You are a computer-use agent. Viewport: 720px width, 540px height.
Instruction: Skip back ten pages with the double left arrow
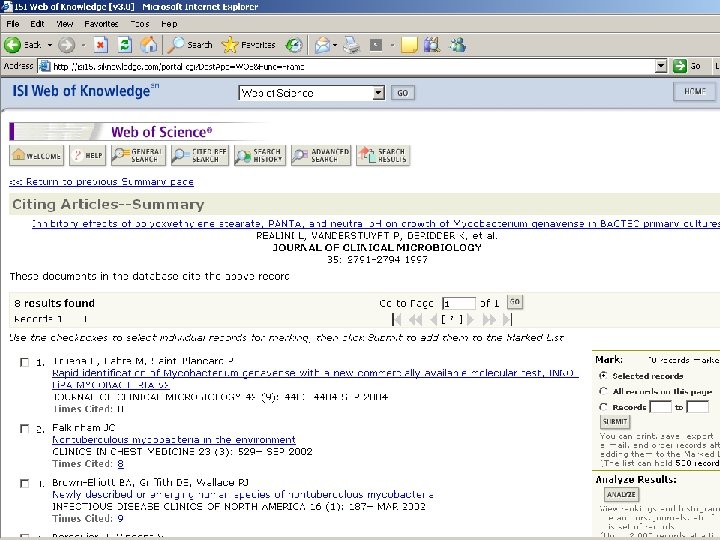[x=416, y=319]
